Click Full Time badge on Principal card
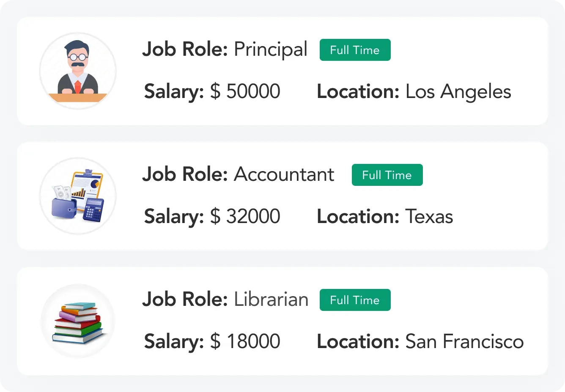Viewport: 565px width, 392px height. [355, 50]
